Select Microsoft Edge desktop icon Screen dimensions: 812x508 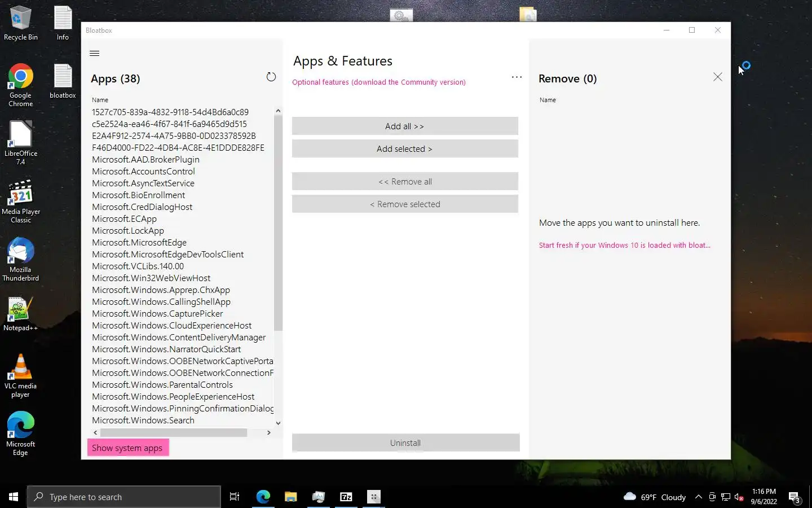(x=20, y=434)
